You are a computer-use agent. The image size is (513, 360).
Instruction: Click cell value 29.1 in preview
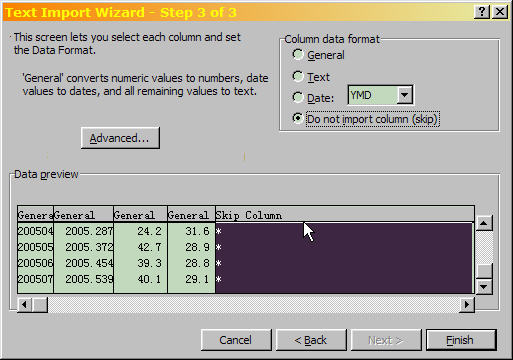tap(197, 279)
